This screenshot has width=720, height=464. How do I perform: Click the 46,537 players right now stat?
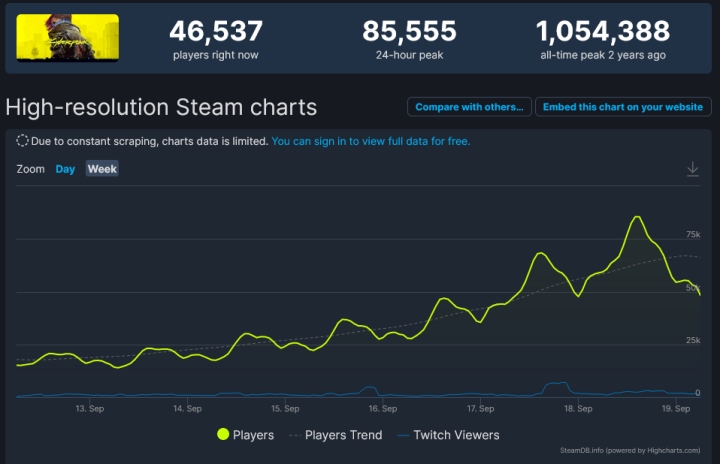coord(215,38)
